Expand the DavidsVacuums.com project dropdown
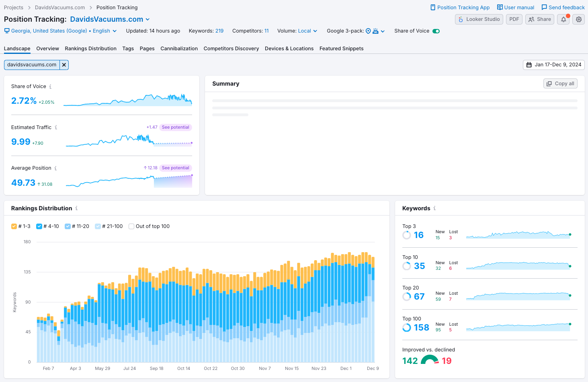This screenshot has width=588, height=382. (148, 19)
